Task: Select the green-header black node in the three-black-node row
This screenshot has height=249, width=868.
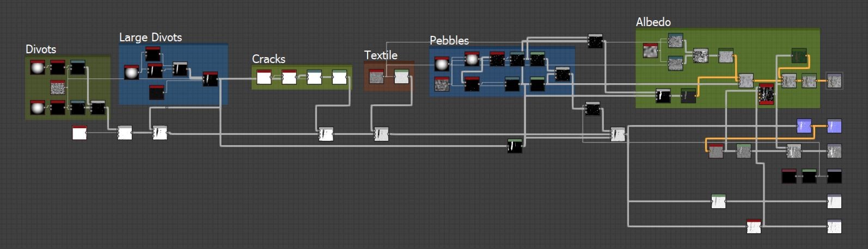Action: 809,176
